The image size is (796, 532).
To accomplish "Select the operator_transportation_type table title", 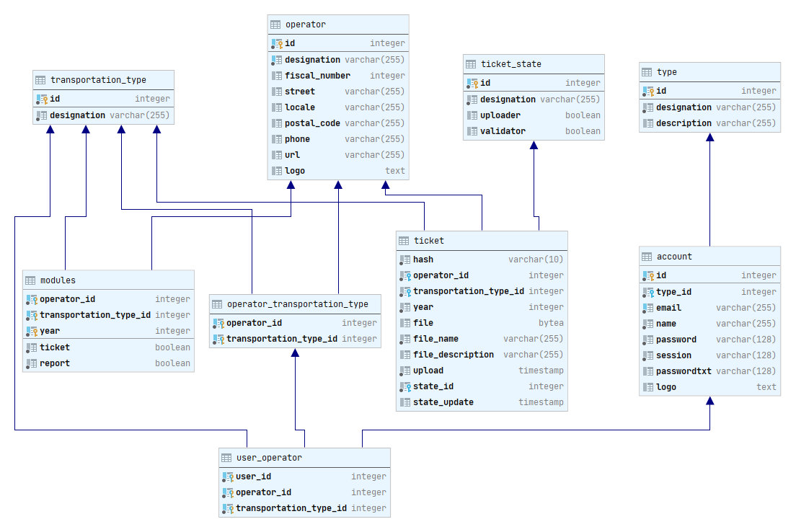I will tap(297, 304).
